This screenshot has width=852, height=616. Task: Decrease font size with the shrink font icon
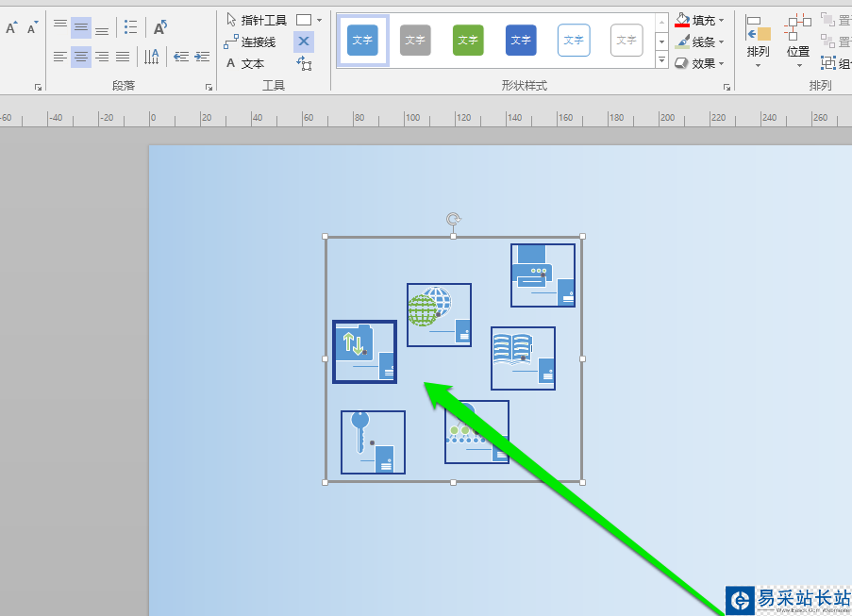pyautogui.click(x=33, y=27)
